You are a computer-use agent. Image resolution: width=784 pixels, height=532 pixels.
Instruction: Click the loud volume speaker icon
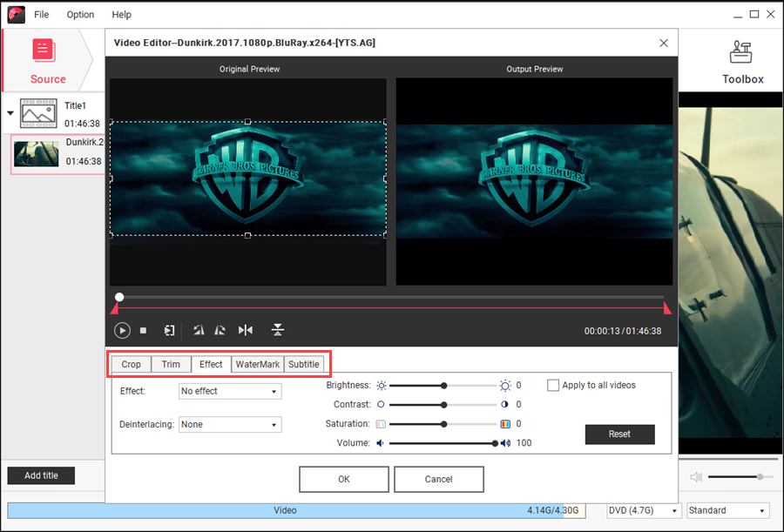(505, 443)
